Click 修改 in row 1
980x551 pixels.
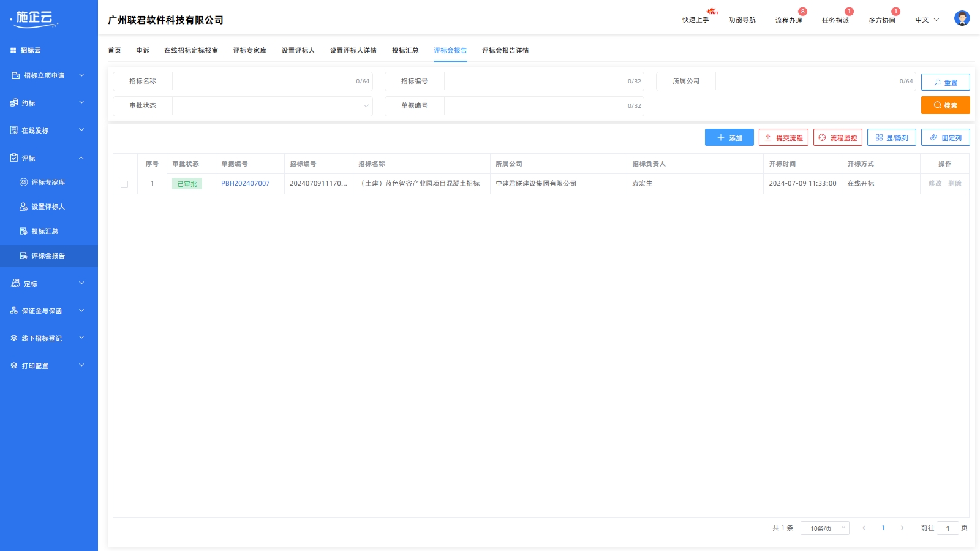935,184
